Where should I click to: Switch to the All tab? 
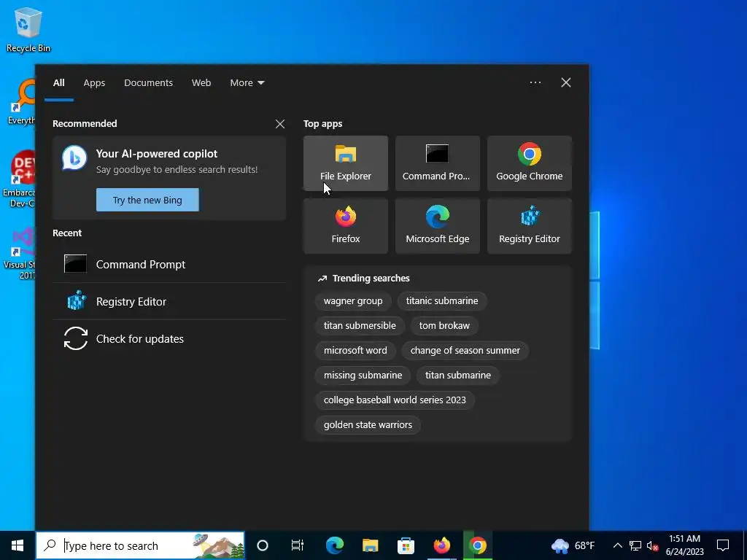tap(58, 83)
